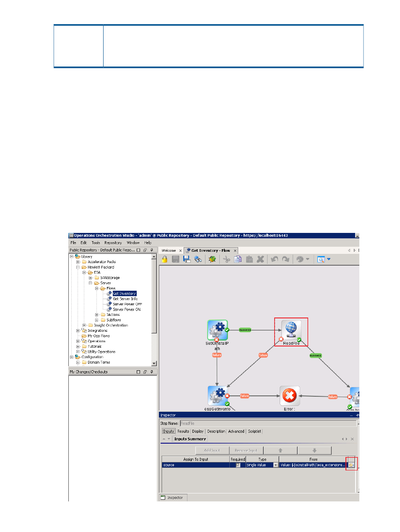Viewport: 400px width, 532px height.
Task: Click the green bug debug flow icon
Action: coord(212,259)
